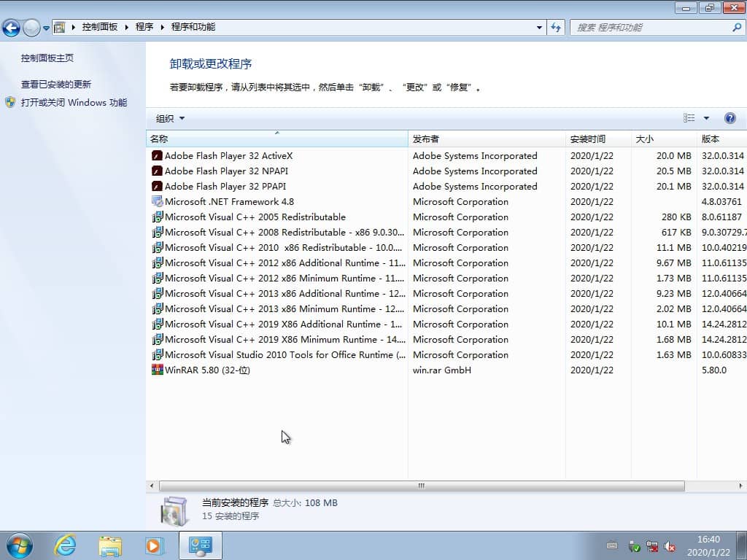Open 控制面板主页 link
The width and height of the screenshot is (747, 560).
(47, 58)
